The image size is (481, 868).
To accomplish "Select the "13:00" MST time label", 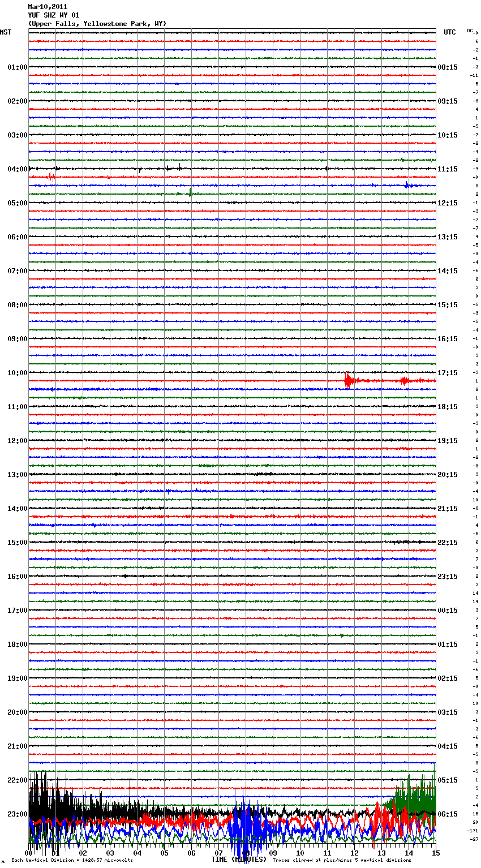I will tap(18, 475).
